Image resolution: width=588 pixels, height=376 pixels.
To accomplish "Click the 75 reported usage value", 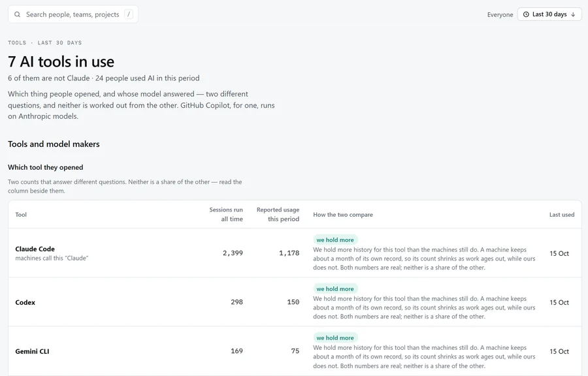I will [x=295, y=351].
